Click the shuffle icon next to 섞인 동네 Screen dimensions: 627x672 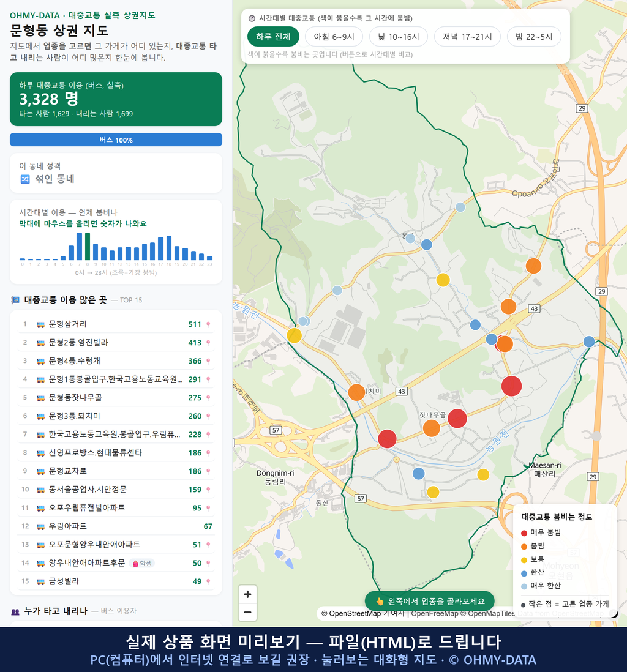click(25, 179)
